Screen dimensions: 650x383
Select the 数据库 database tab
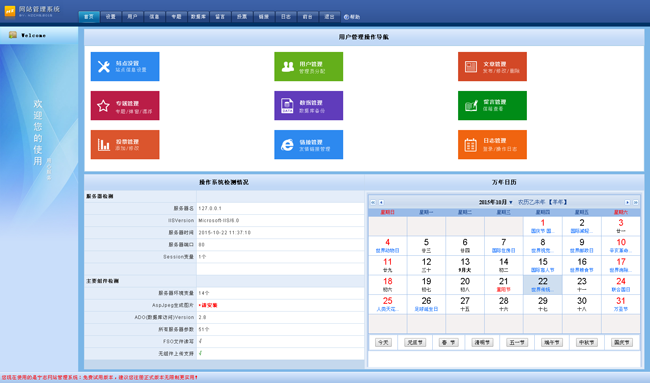tap(198, 17)
